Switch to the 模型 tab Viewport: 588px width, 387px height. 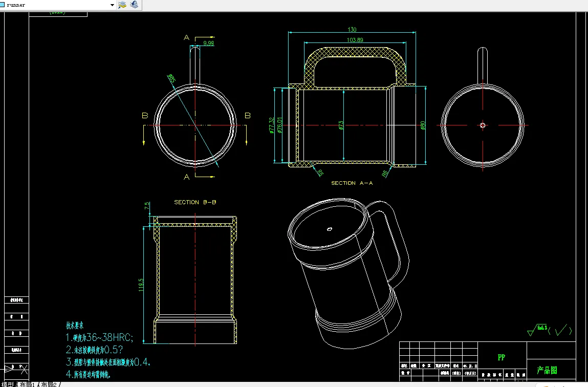8,384
